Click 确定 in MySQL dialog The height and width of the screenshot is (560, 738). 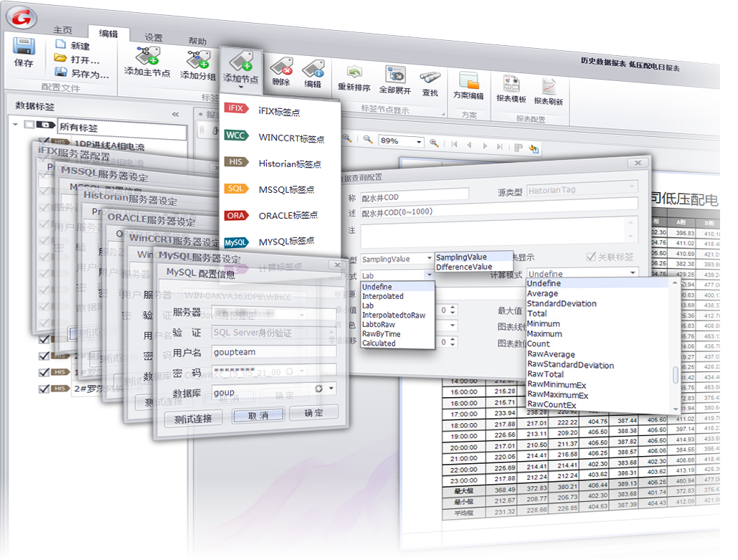(x=313, y=413)
